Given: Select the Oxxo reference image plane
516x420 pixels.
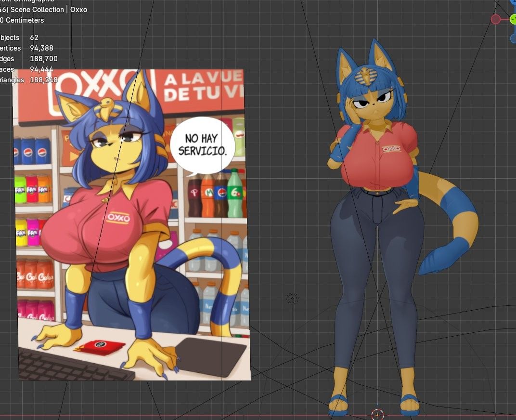Looking at the screenshot, I should click(x=131, y=224).
